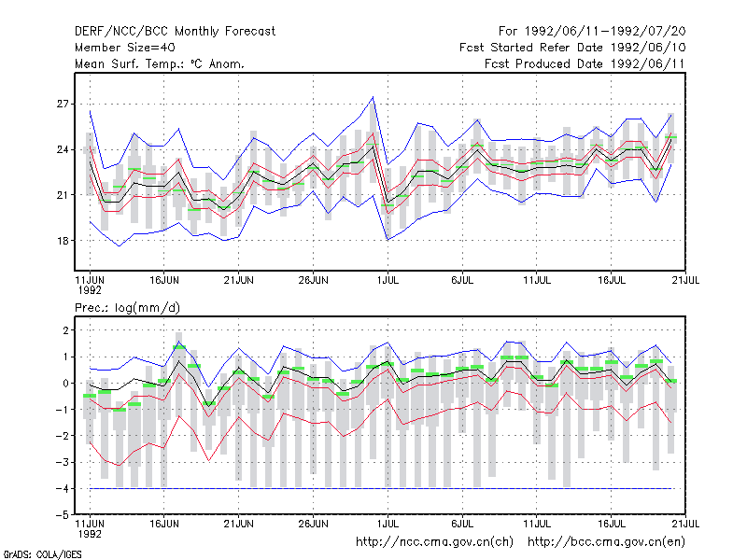Click the 16JUN tick on temperature chart
The image size is (747, 560).
point(164,280)
